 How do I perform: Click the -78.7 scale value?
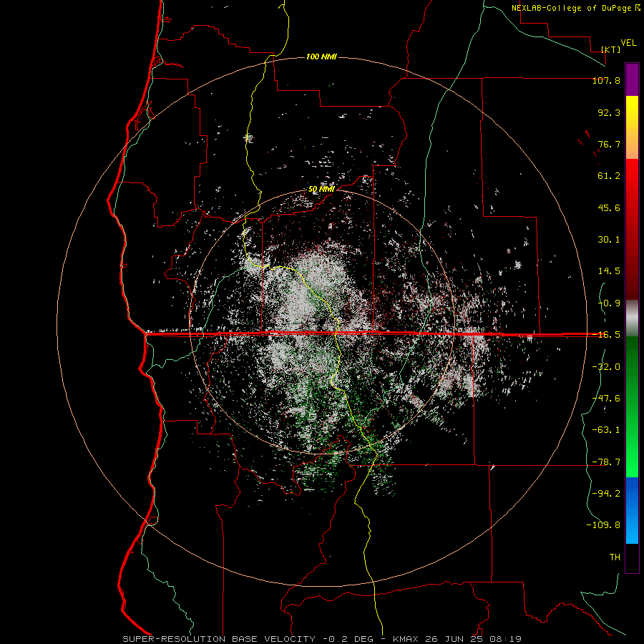606,462
